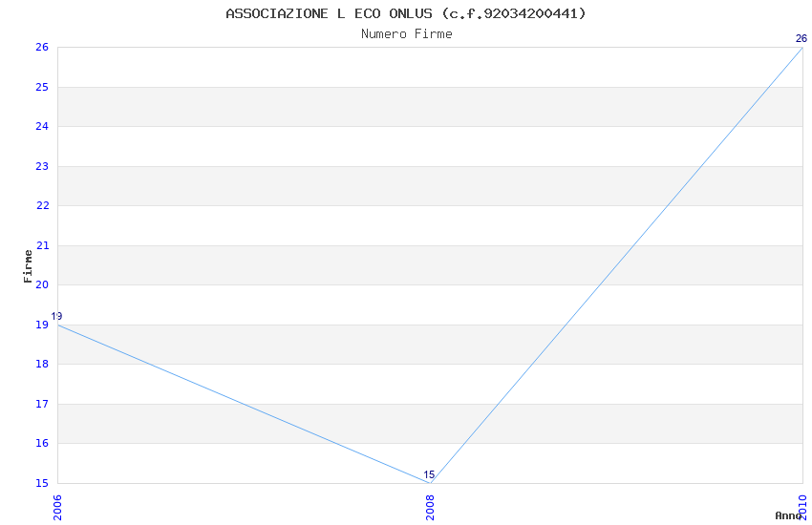
Task: Click y-axis tick value 15
Action: pyautogui.click(x=42, y=483)
